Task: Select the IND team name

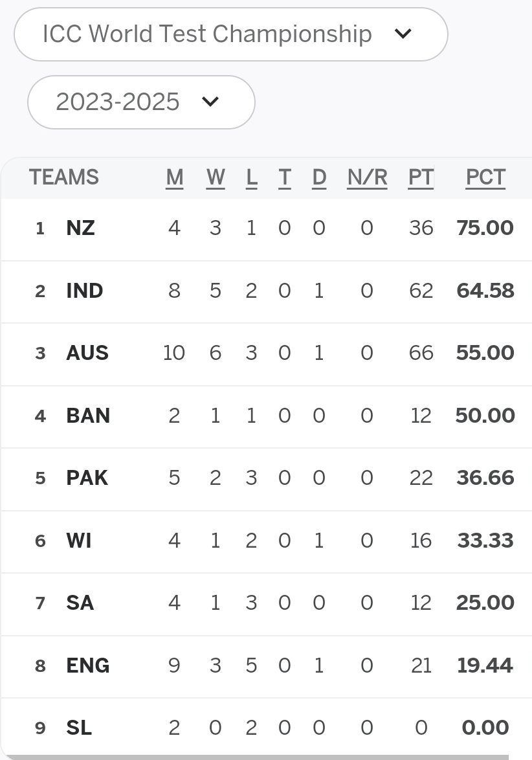Action: coord(84,291)
